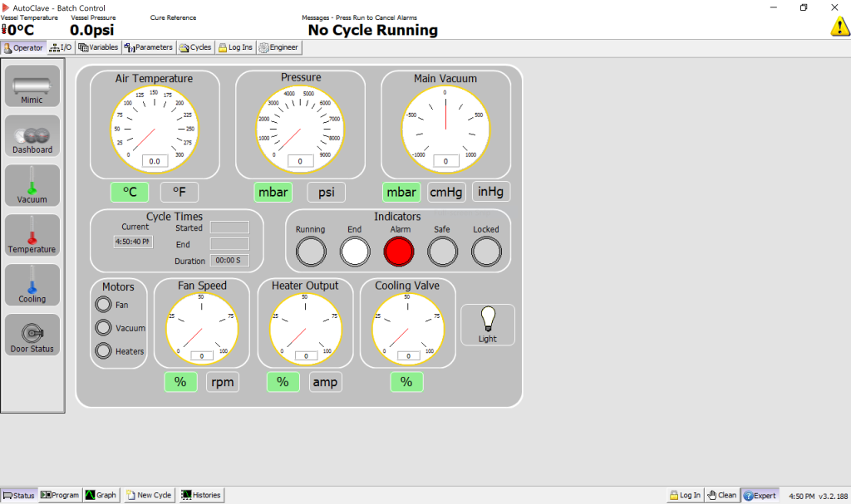Toggle the Light bulb button
851x504 pixels.
tap(488, 324)
